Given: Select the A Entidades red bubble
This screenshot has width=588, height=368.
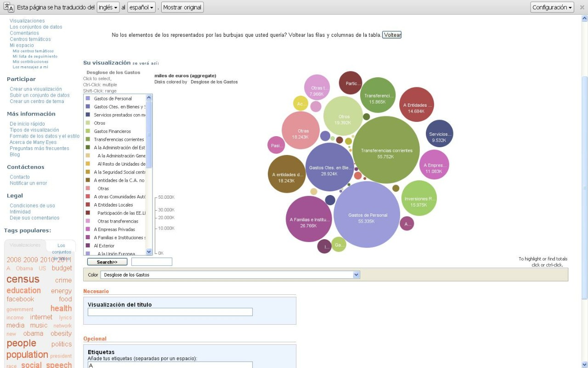Looking at the screenshot, I should tap(417, 105).
